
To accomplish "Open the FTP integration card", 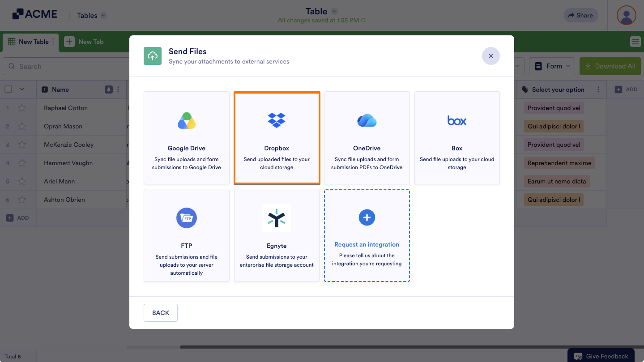I will click(187, 235).
